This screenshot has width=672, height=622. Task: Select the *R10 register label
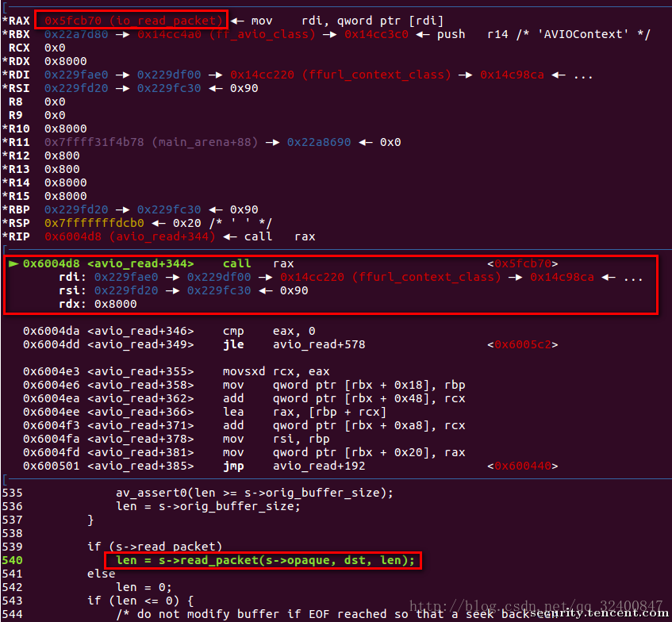[16, 129]
